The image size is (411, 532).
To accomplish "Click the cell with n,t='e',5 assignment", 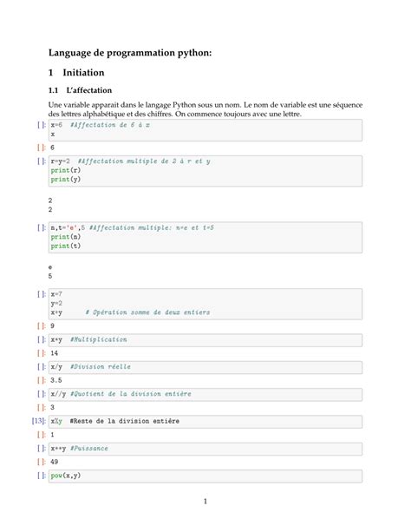I will 205,237.
